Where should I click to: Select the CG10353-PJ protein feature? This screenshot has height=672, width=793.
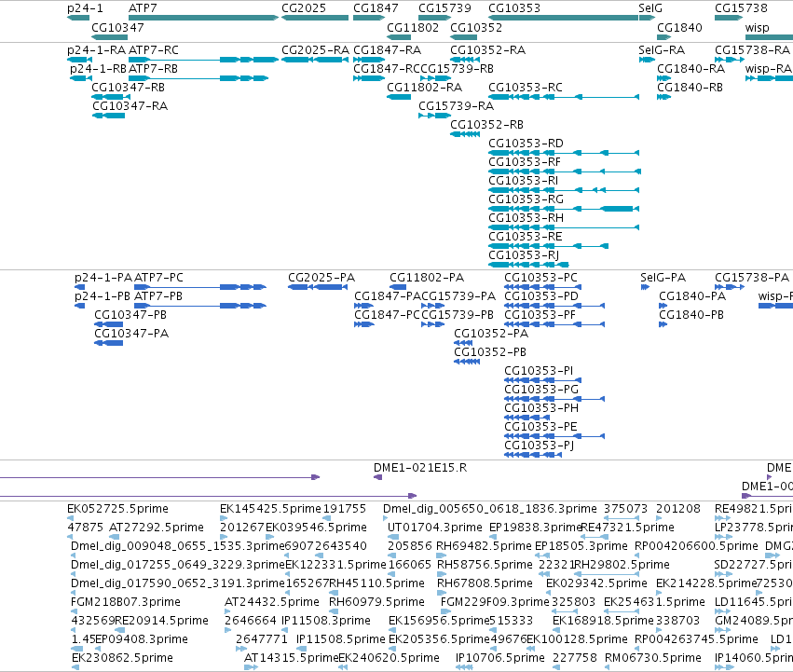tap(533, 455)
